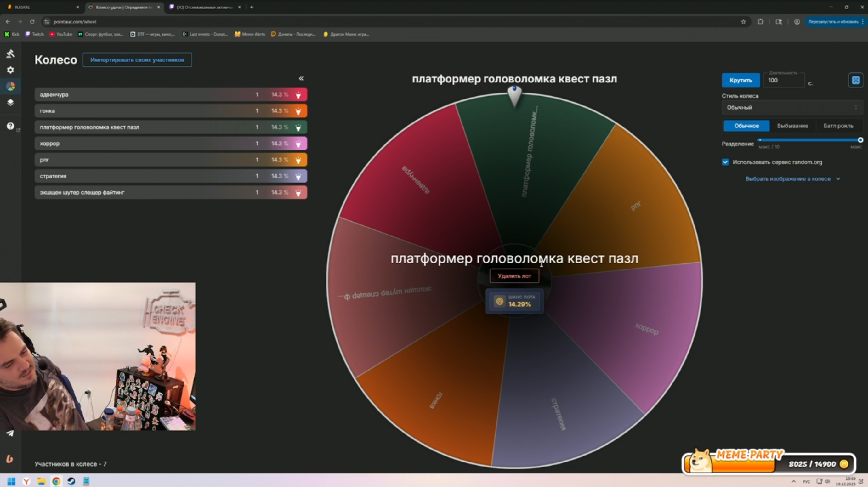Open the help question mark icon
868x487 pixels.
[10, 126]
